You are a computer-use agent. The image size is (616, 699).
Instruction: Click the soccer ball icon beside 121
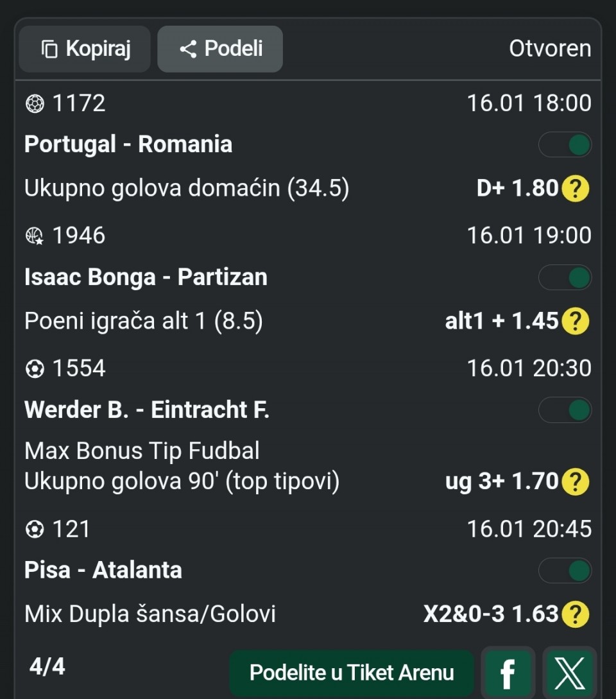[x=35, y=530]
